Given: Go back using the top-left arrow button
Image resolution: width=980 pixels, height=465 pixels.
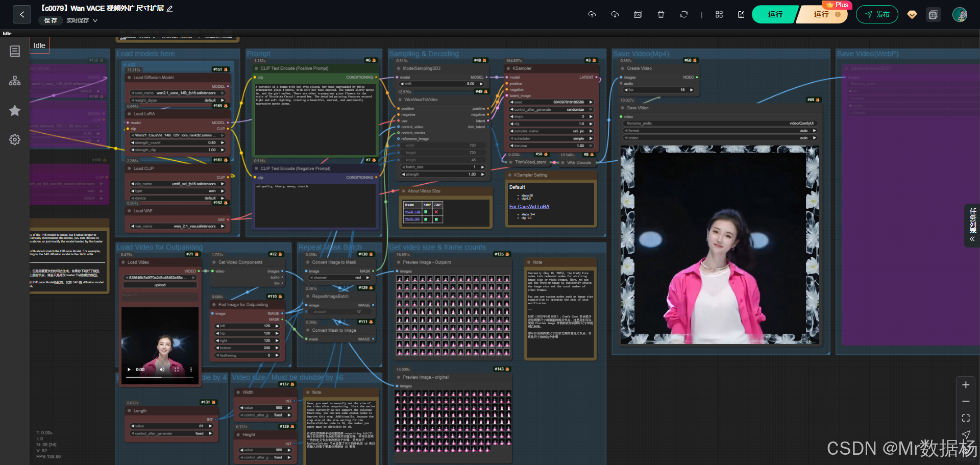Looking at the screenshot, I should point(21,14).
